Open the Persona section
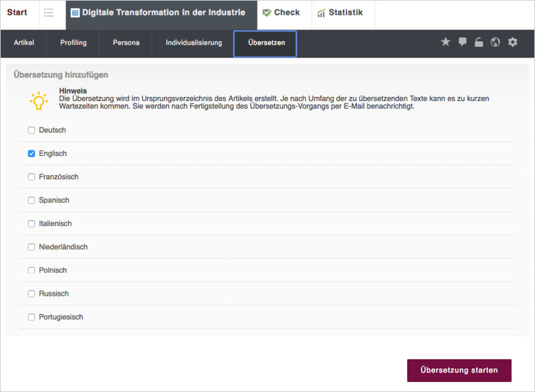 pos(126,43)
